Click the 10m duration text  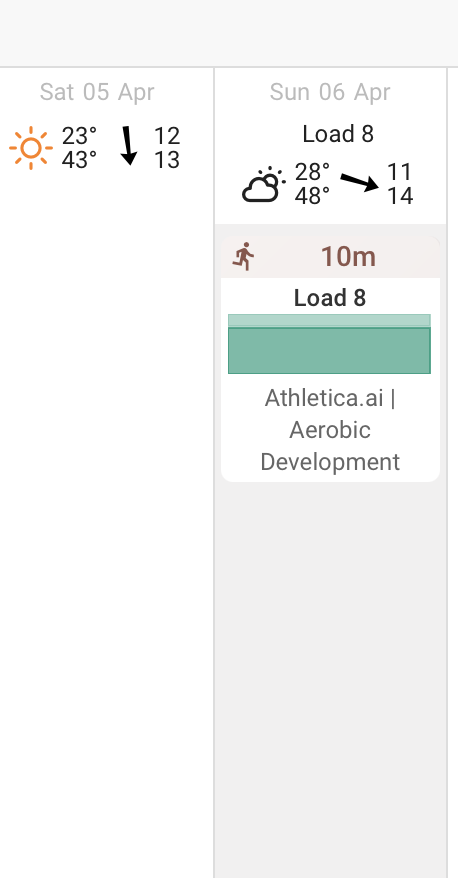[348, 257]
